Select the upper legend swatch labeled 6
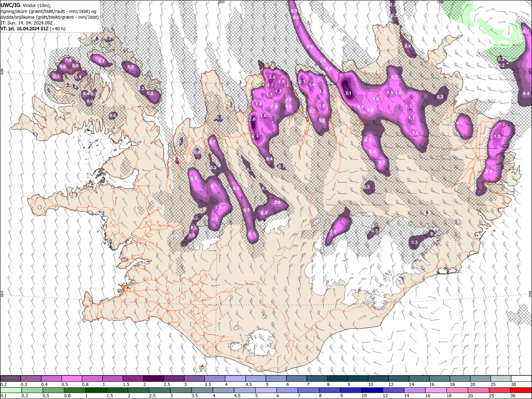532x399 pixels. pos(297,379)
